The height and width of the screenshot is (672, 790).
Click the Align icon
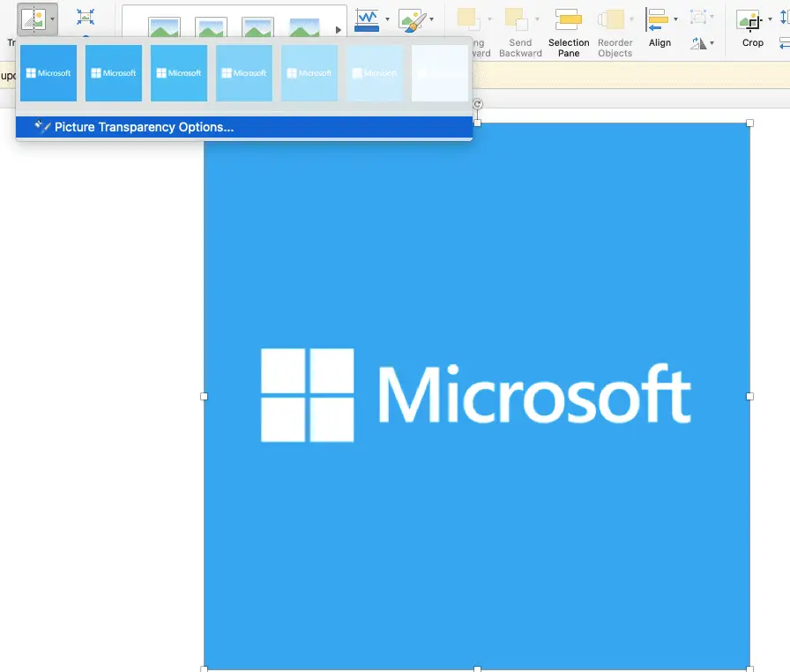click(657, 19)
